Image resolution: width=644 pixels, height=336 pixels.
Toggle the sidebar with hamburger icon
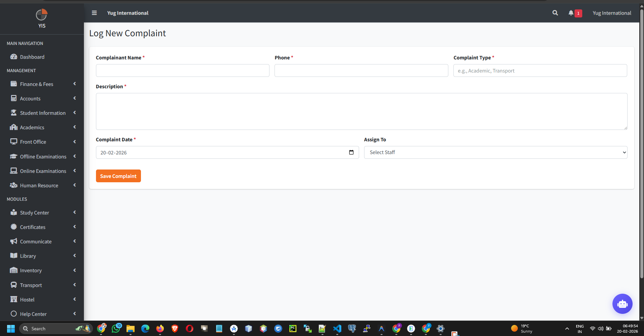pos(94,13)
